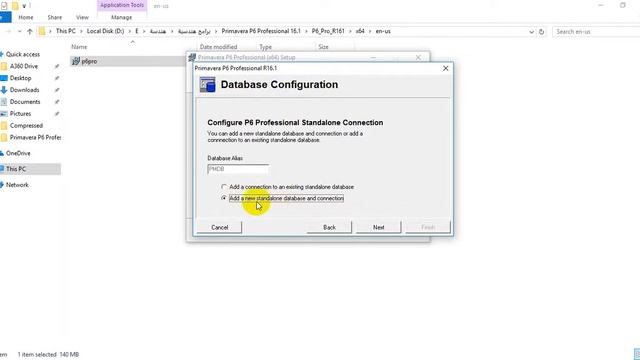Viewport: 640px width, 360px height.
Task: Go up one folder level arrow
Action: point(29,31)
